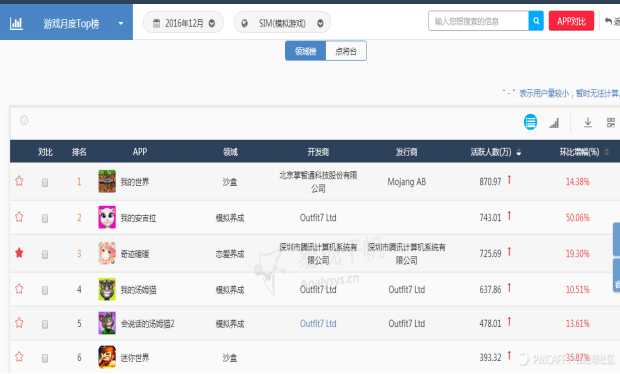Open the 我的汤姆猫 app name link

point(138,290)
